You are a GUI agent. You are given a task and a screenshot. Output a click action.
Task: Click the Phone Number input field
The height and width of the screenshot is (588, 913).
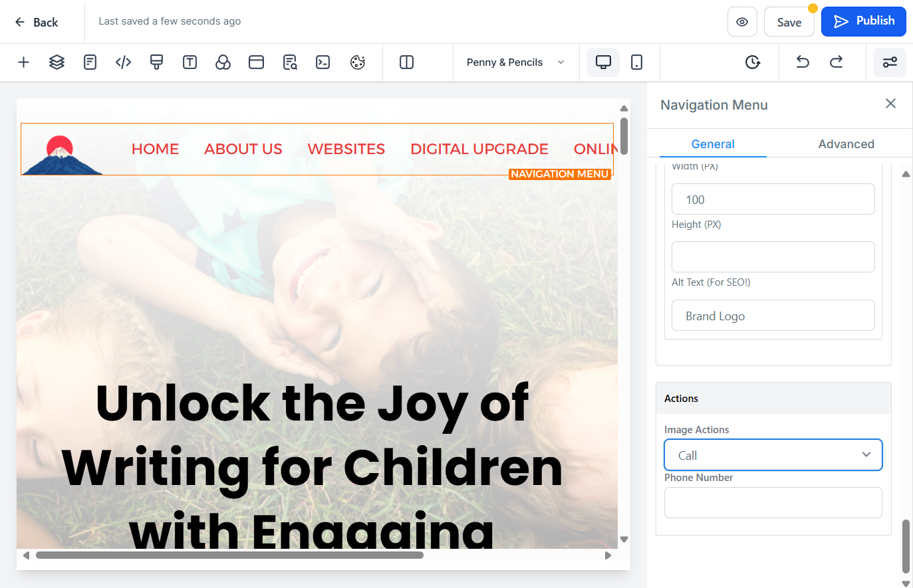(x=773, y=503)
